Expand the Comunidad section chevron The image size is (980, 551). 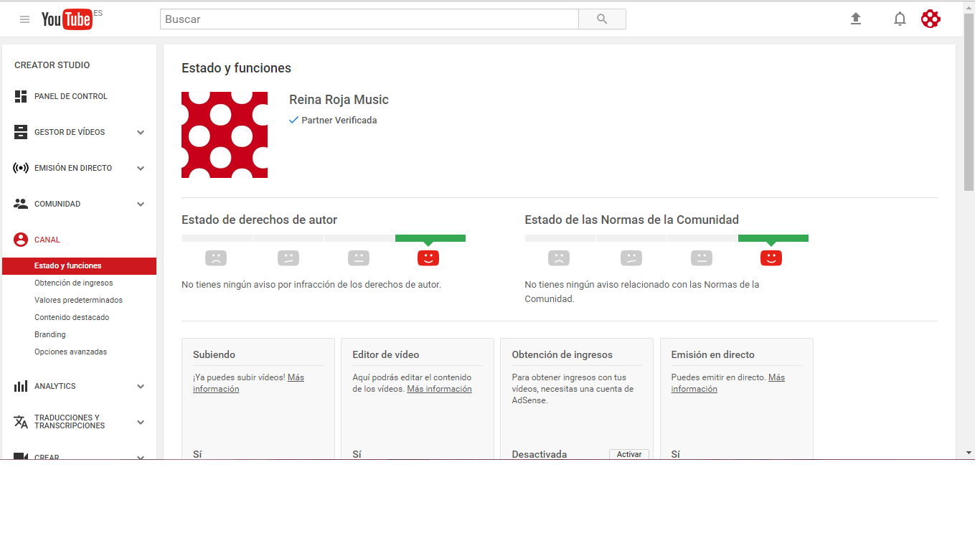click(141, 204)
